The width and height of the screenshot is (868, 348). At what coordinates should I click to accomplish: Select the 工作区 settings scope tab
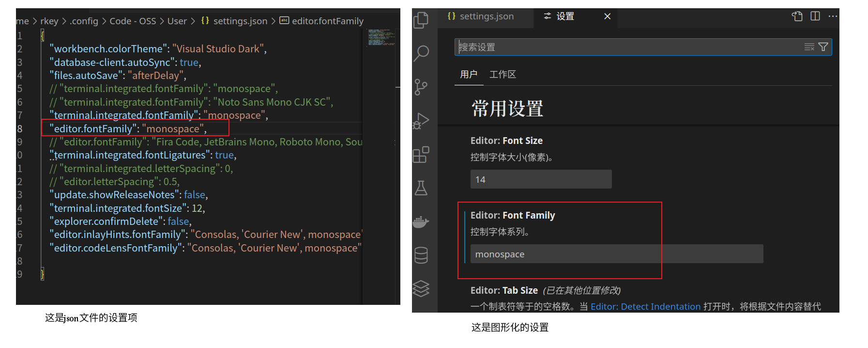[503, 74]
